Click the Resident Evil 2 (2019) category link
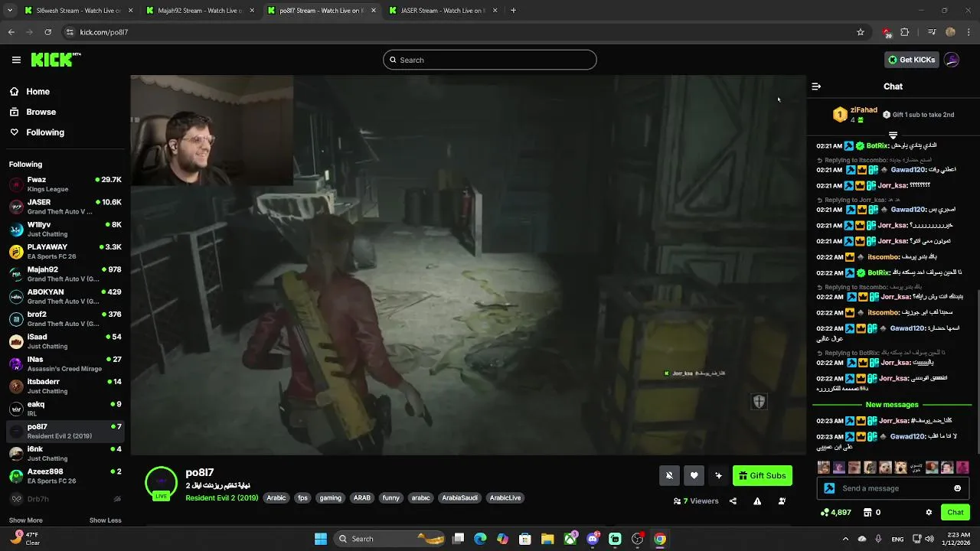980x551 pixels. tap(222, 497)
